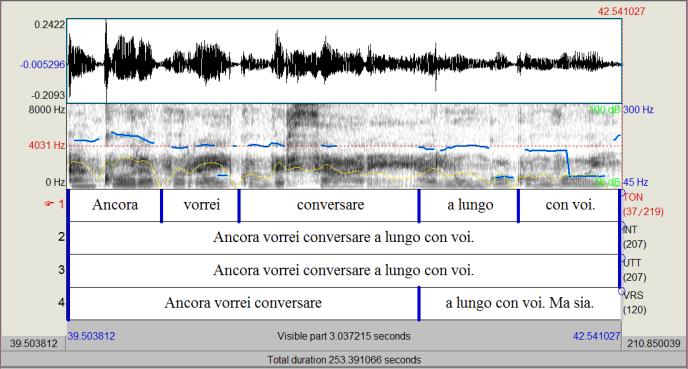Viewport: 688px width, 369px height.
Task: Select 'Ancora vorrei conversare' interval in tier 4
Action: click(x=244, y=303)
